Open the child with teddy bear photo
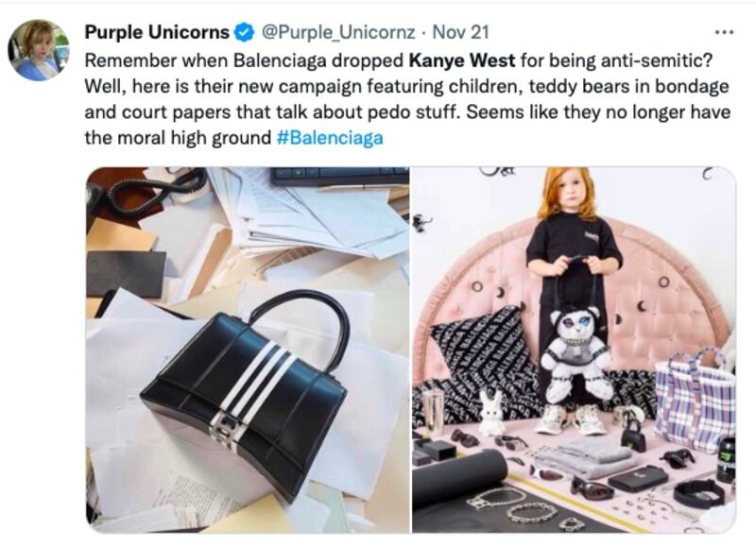The height and width of the screenshot is (547, 756). pos(574,350)
